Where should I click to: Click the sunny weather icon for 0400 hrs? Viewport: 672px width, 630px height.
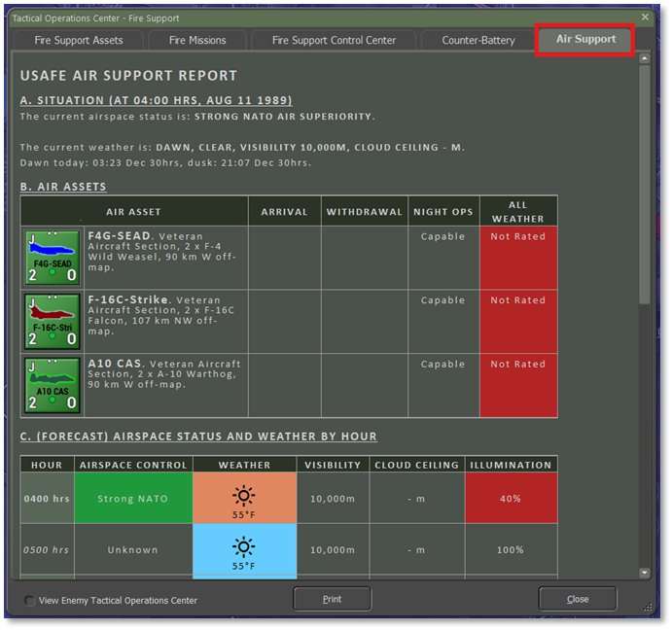[244, 493]
